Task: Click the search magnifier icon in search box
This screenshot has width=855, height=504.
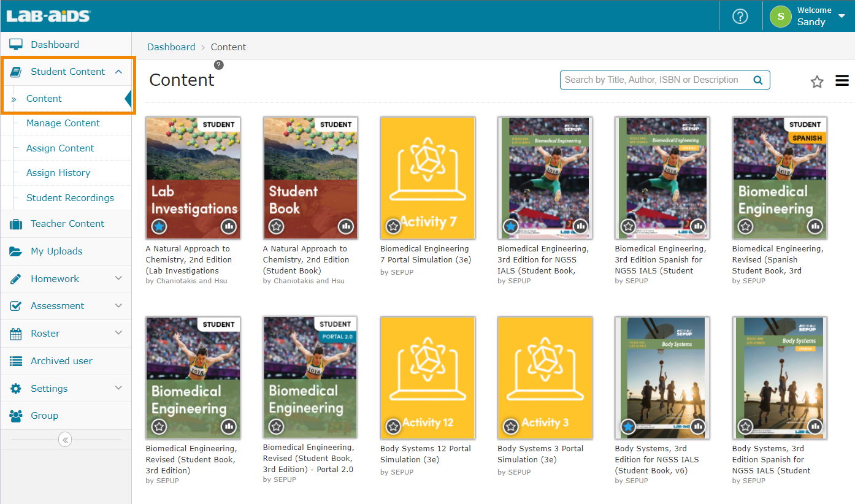Action: (x=758, y=80)
